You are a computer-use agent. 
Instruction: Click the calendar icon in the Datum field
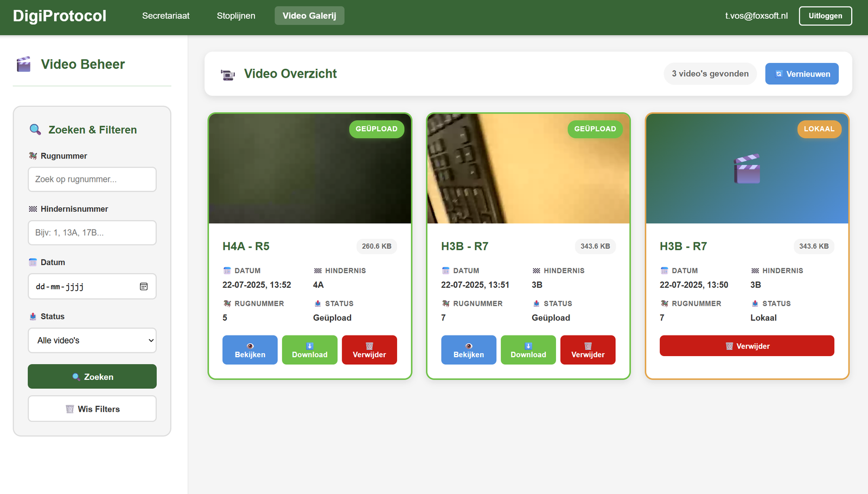point(144,287)
